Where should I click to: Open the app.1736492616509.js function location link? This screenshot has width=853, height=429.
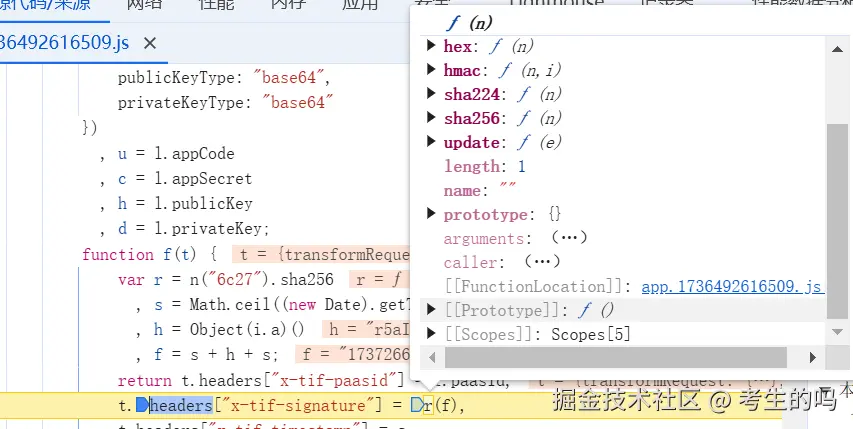click(x=732, y=287)
